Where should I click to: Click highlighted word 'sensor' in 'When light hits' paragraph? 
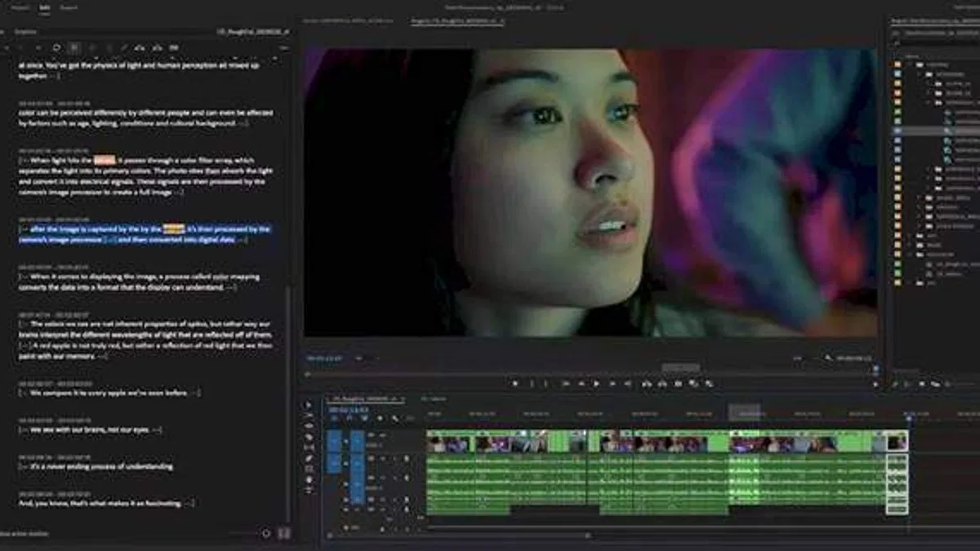click(x=104, y=160)
